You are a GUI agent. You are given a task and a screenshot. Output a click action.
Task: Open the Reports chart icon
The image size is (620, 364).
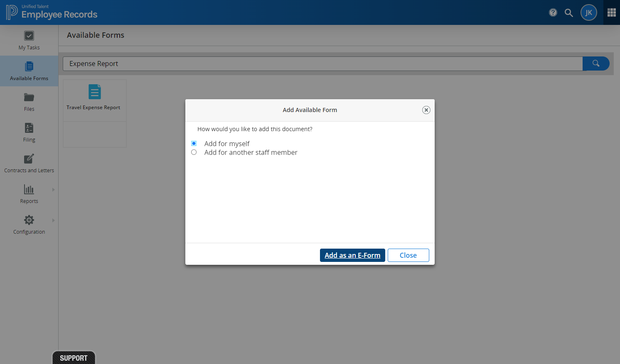pyautogui.click(x=29, y=189)
